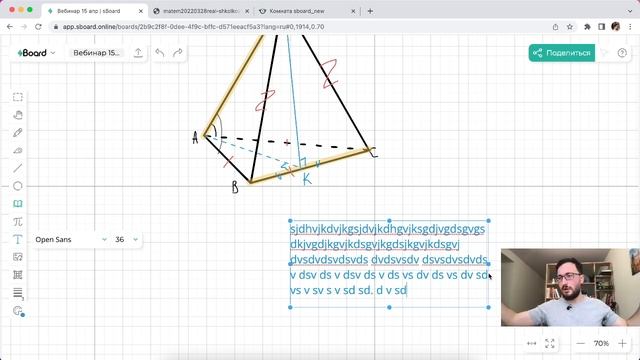Click the help question mark icon
The height and width of the screenshot is (360, 640).
point(622,53)
